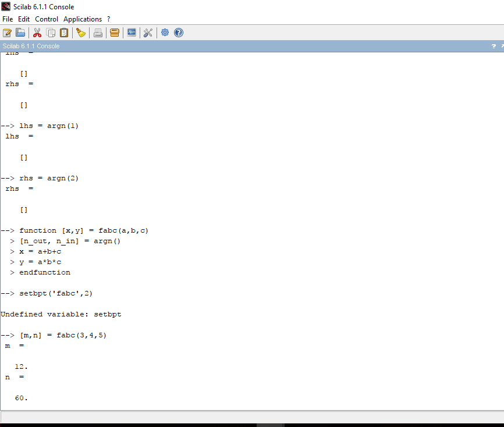Click the 'm =' output label

pyautogui.click(x=15, y=346)
